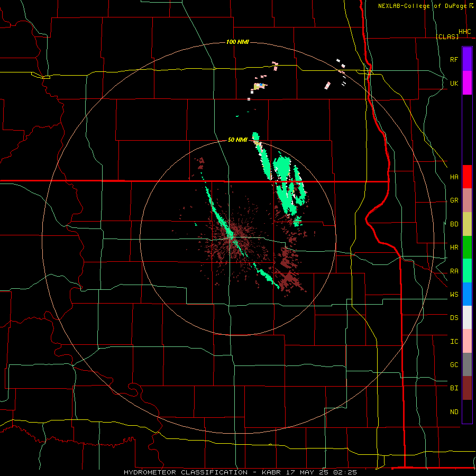Image resolution: width=476 pixels, height=476 pixels.
Task: Click the HHC product label
Action: coord(464,32)
